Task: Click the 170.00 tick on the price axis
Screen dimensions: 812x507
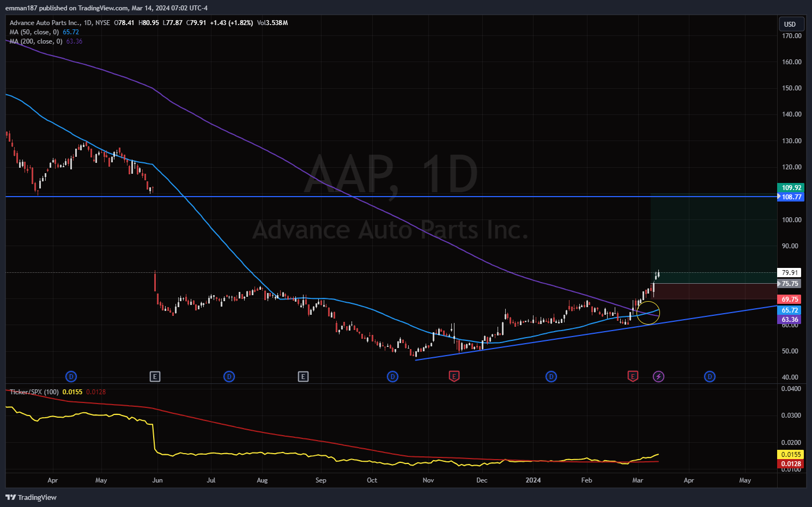Action: (791, 36)
